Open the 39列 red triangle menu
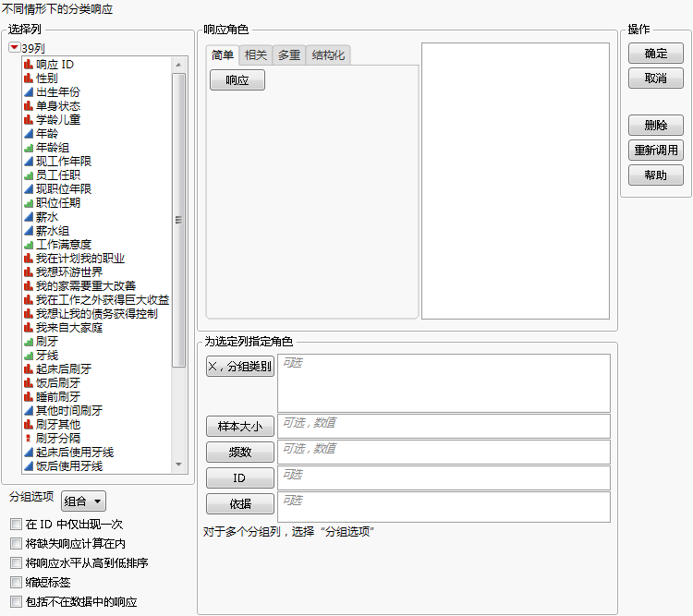The width and height of the screenshot is (693, 616). click(x=15, y=47)
